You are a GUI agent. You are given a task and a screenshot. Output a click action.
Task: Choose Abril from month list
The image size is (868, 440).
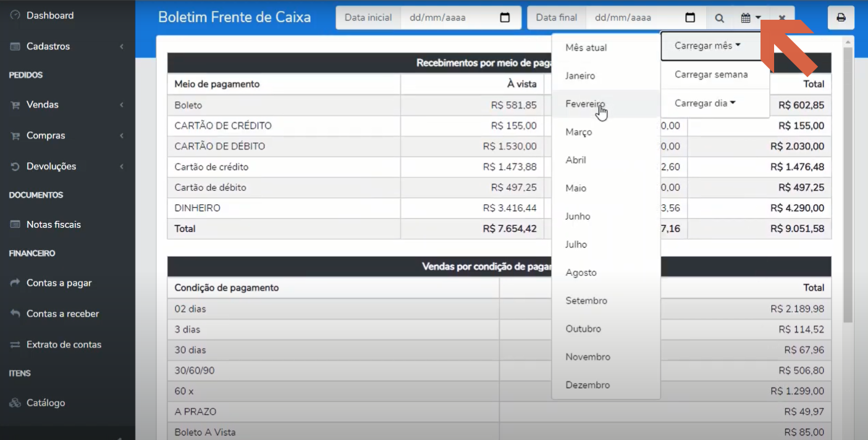coord(606,160)
